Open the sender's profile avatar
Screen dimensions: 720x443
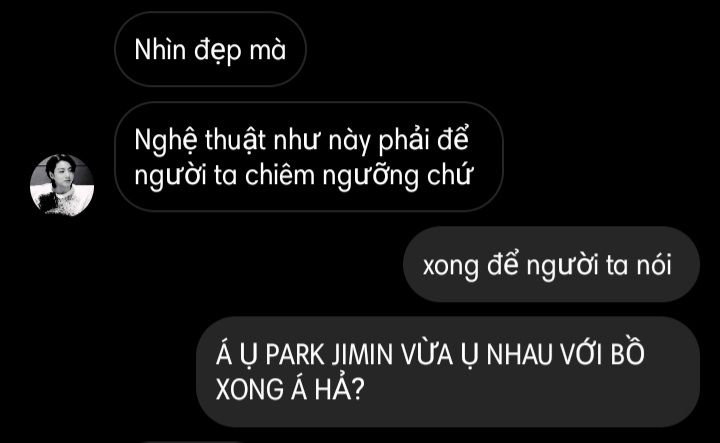(62, 185)
